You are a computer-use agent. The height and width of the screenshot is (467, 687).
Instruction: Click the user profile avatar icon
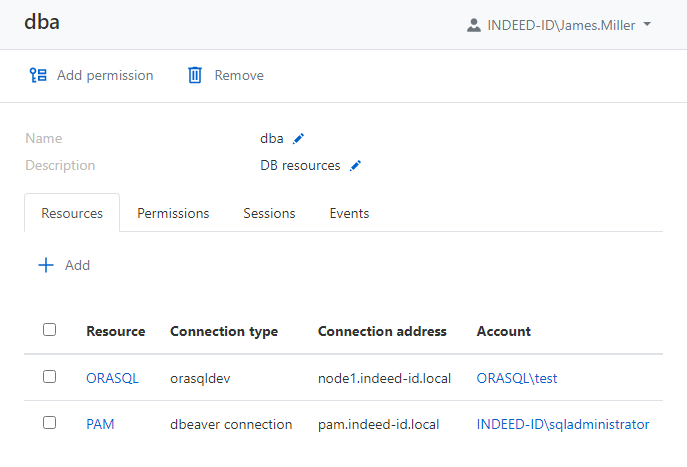pos(474,25)
